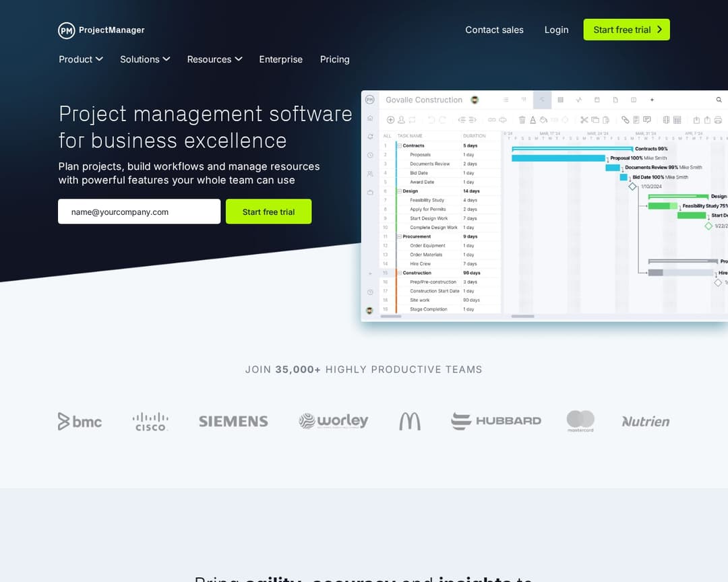This screenshot has width=728, height=582.
Task: Click the Feasibility Study green progress bar
Action: [663, 206]
